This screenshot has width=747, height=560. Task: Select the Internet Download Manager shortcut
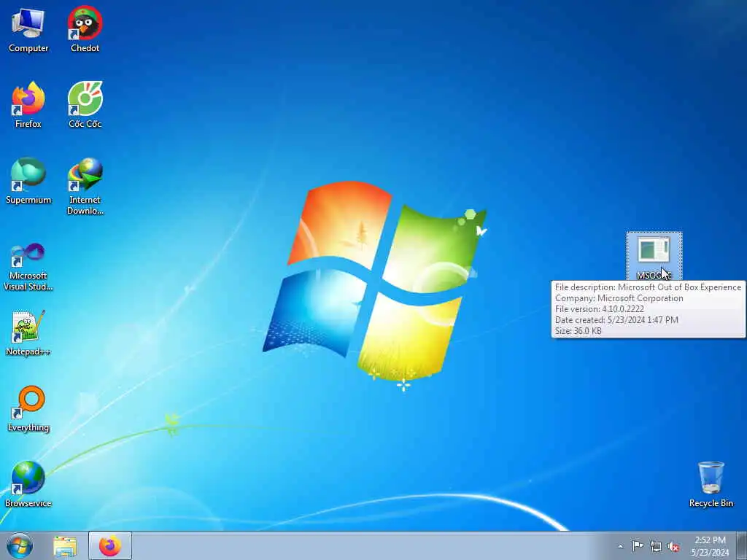click(85, 186)
